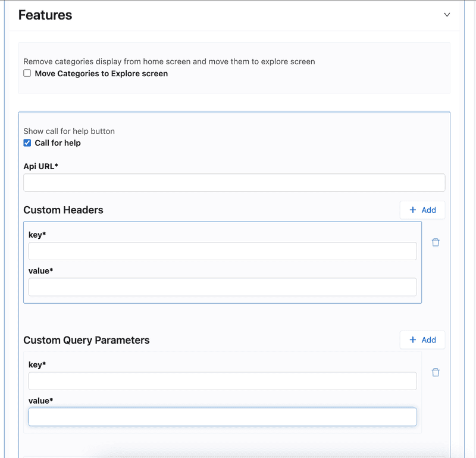This screenshot has height=458, width=476.
Task: Click the plus icon beside Custom Query Parameters
Action: coord(413,339)
